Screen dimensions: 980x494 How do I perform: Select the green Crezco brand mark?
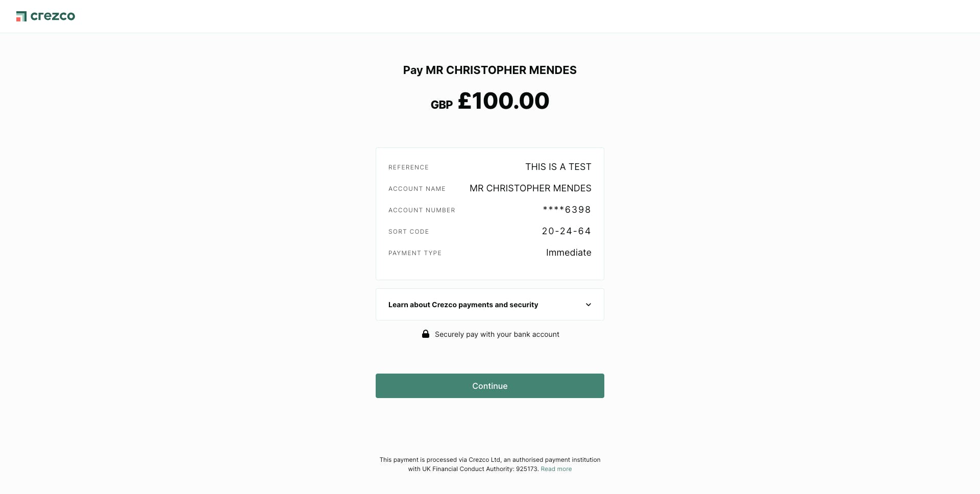point(21,16)
